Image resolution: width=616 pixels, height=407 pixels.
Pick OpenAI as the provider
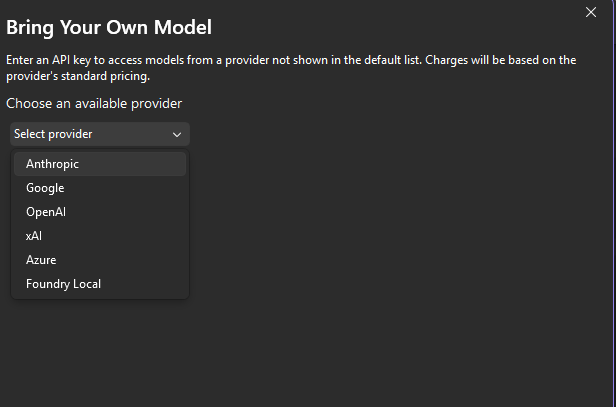[100, 212]
